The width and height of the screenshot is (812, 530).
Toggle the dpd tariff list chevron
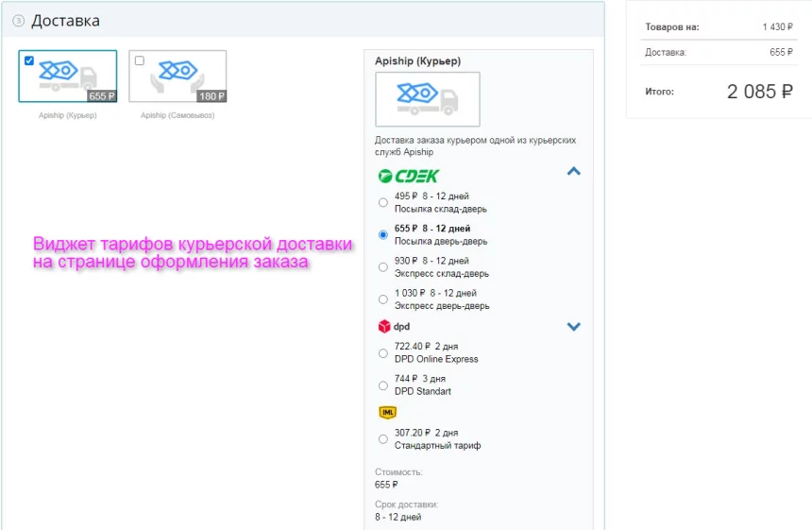click(573, 327)
